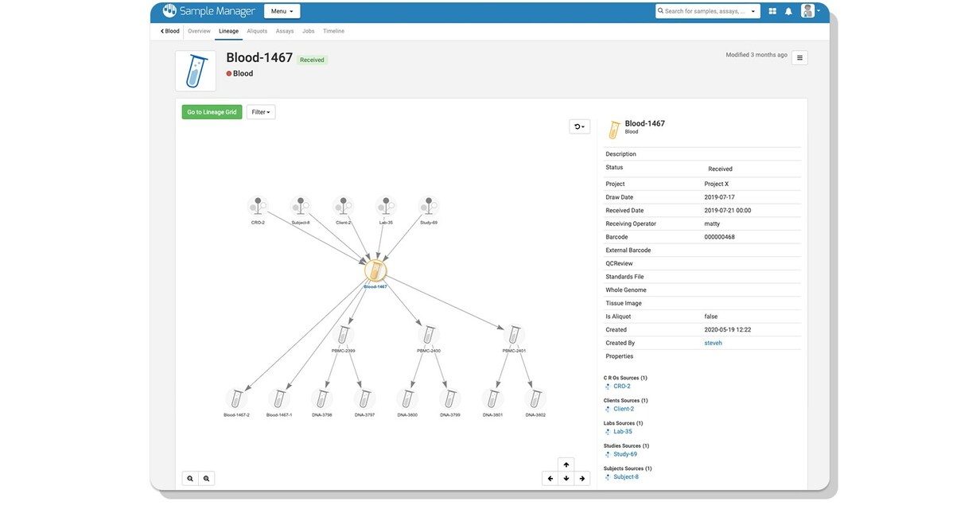Select the Blood-1467 node in the graph

point(375,270)
